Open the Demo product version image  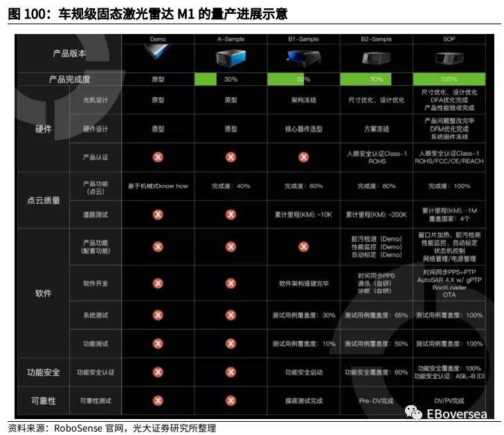click(156, 52)
